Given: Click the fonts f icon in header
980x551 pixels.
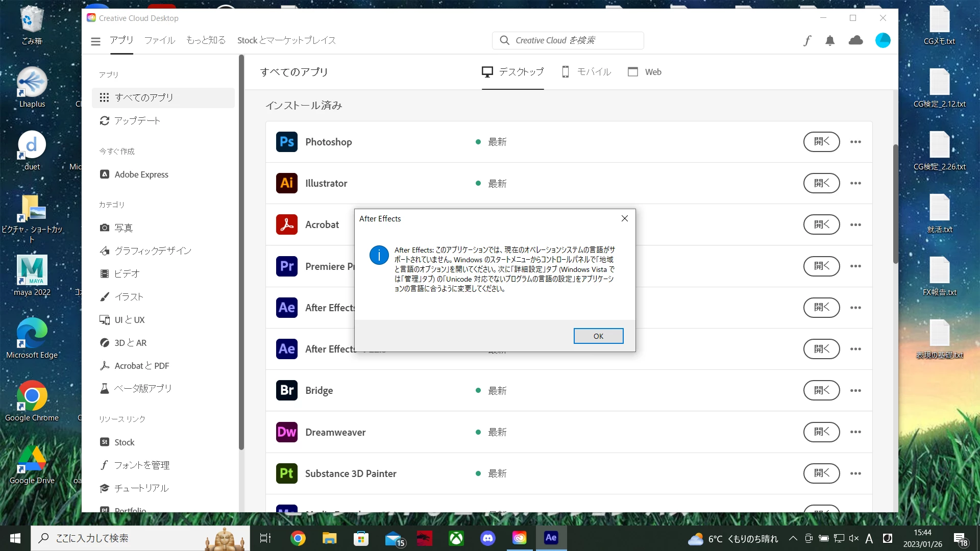Looking at the screenshot, I should click(x=806, y=41).
